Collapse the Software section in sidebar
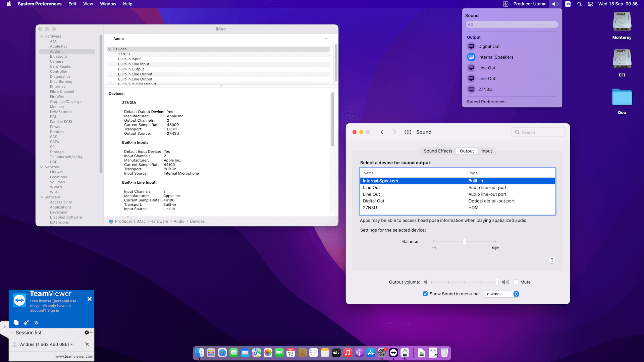644x362 pixels. tap(42, 197)
